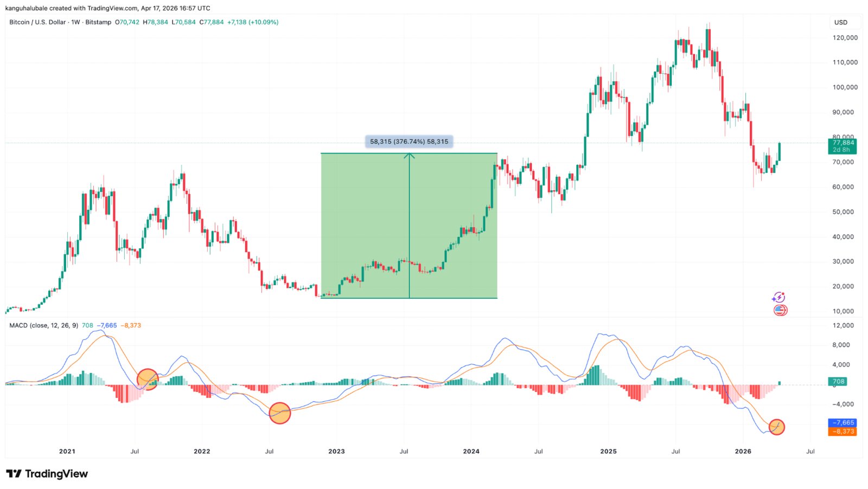Screen dimensions: 868x489
Task: Click the 58,315 (376.74%) measurement label
Action: 409,141
